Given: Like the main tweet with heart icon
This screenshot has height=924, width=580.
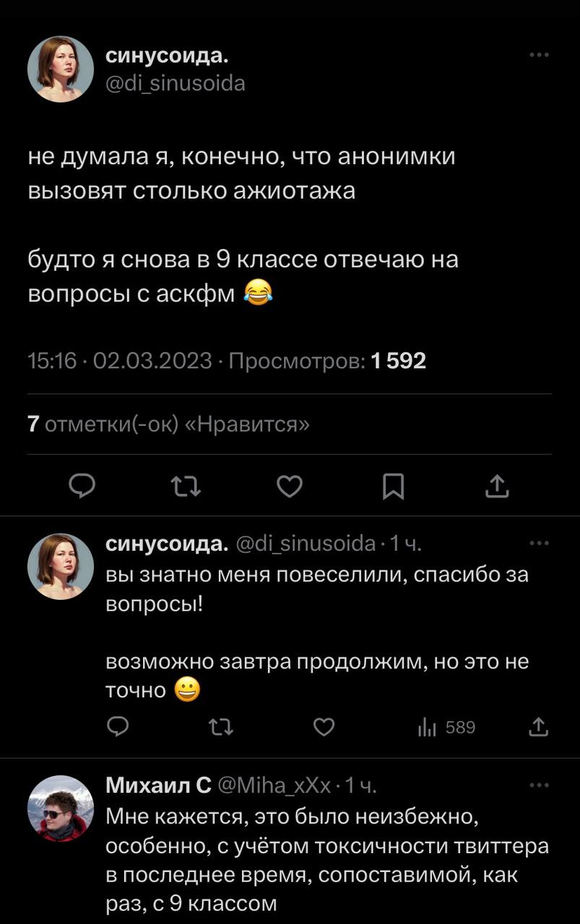Looking at the screenshot, I should 290,489.
